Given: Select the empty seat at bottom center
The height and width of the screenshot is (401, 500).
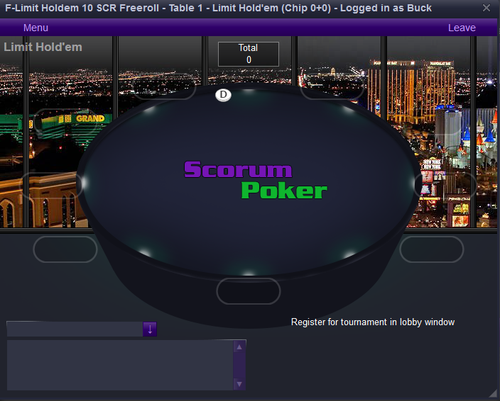Looking at the screenshot, I should coord(248,291).
